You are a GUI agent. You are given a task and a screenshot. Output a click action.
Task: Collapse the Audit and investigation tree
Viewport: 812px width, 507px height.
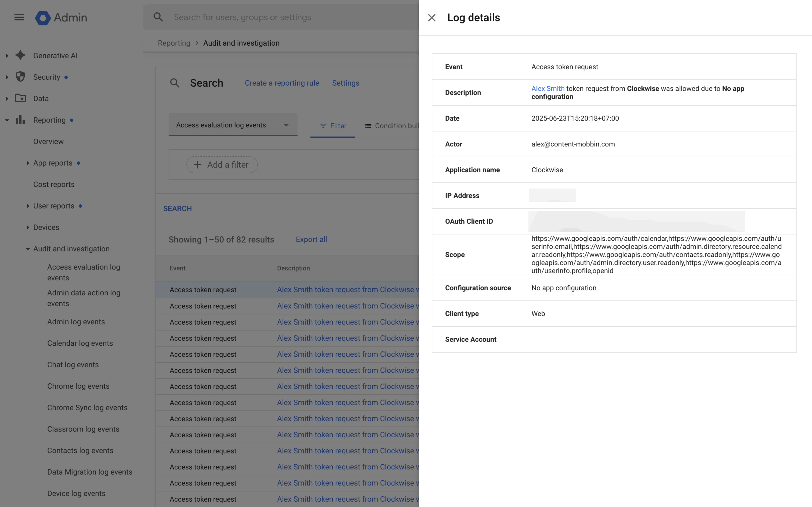pyautogui.click(x=28, y=249)
